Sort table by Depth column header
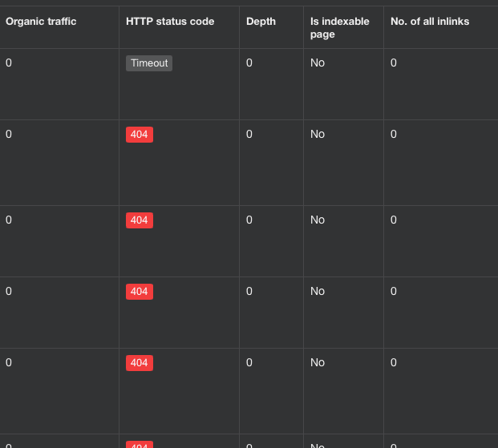The height and width of the screenshot is (448, 498). tap(261, 22)
